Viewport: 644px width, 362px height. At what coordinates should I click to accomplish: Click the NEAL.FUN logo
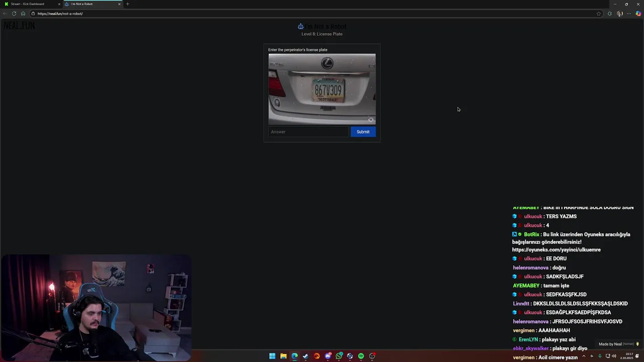point(19,25)
